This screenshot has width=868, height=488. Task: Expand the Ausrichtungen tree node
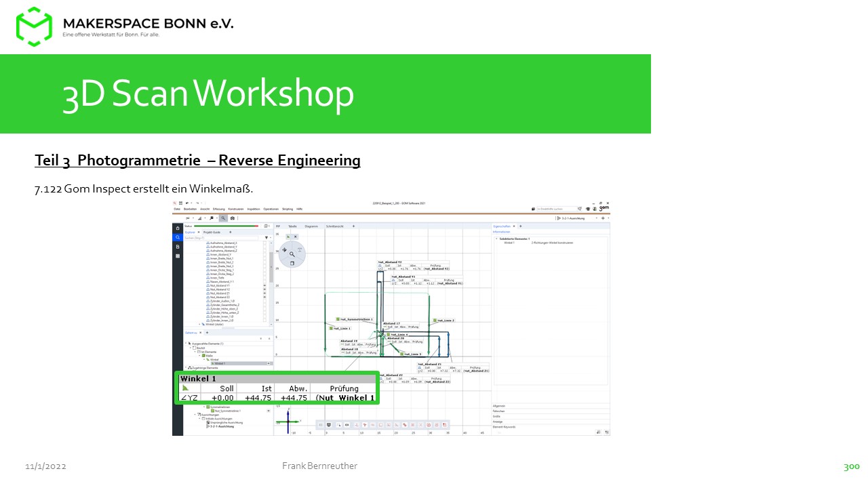coord(195,415)
